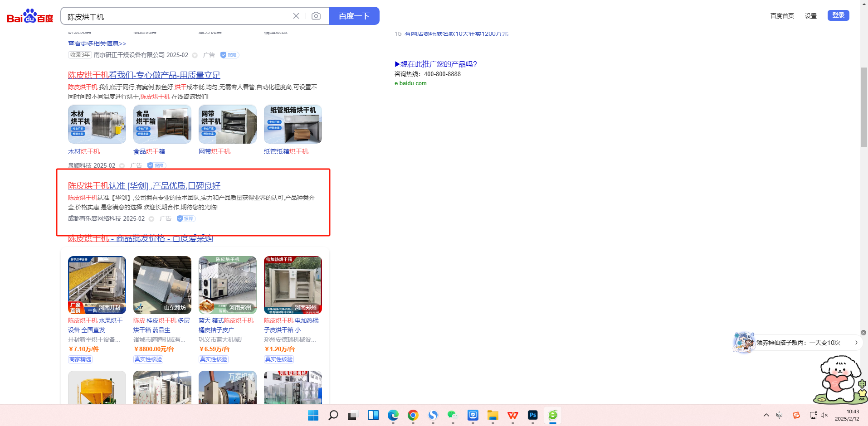Viewport: 868px width, 426px height.
Task: Click seller name 巩义市蓝天机械厂
Action: [222, 339]
